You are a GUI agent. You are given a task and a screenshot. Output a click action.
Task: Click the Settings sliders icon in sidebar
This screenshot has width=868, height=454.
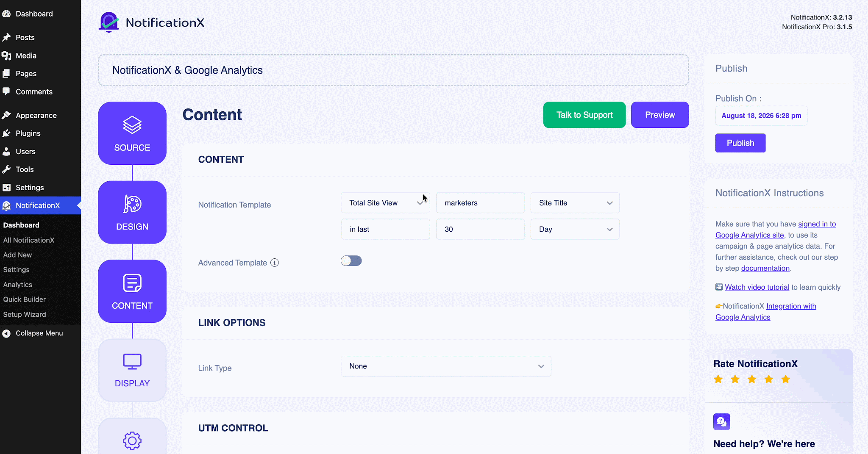[x=6, y=187]
